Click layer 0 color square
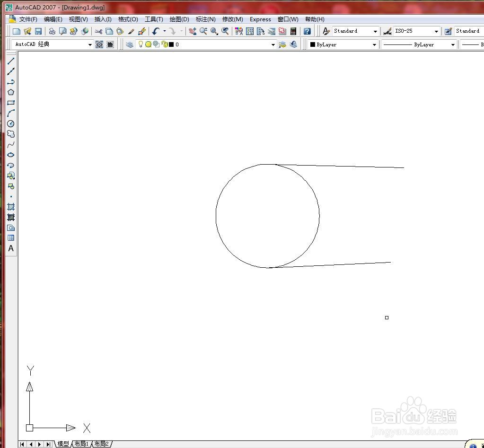Viewport: 484px width, 448px height. click(x=171, y=44)
